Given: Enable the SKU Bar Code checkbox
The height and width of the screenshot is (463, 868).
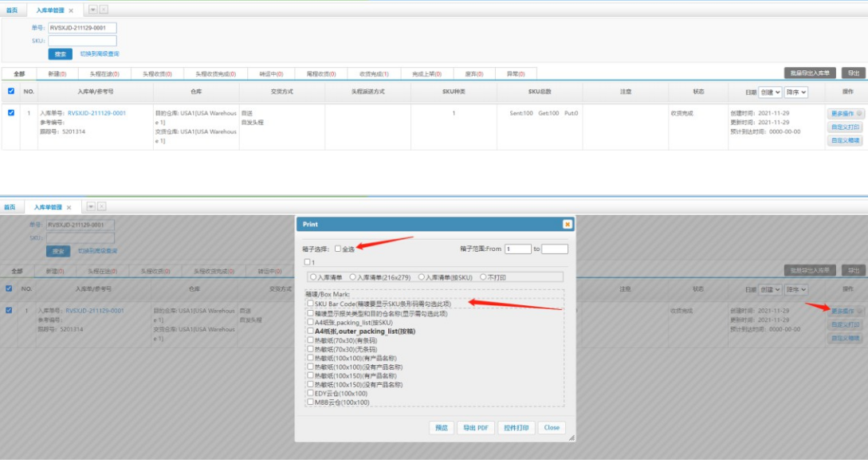Looking at the screenshot, I should point(310,303).
